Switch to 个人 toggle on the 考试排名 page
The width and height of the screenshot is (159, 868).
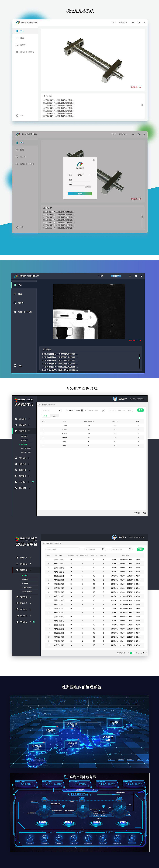[x=54, y=416]
